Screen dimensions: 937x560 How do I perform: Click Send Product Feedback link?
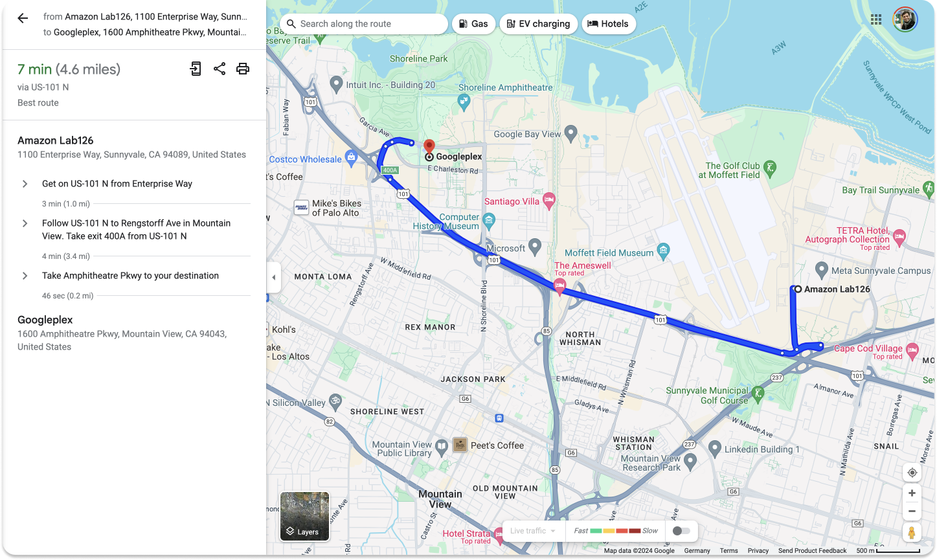[x=812, y=551]
